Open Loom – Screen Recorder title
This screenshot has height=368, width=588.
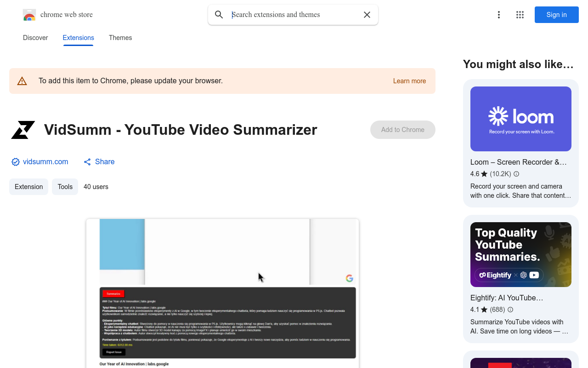(x=519, y=162)
